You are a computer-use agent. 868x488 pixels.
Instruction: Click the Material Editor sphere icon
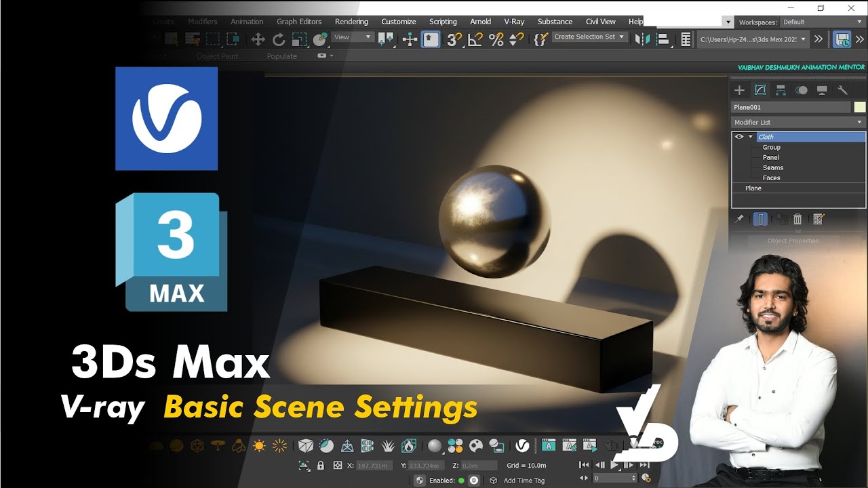435,446
